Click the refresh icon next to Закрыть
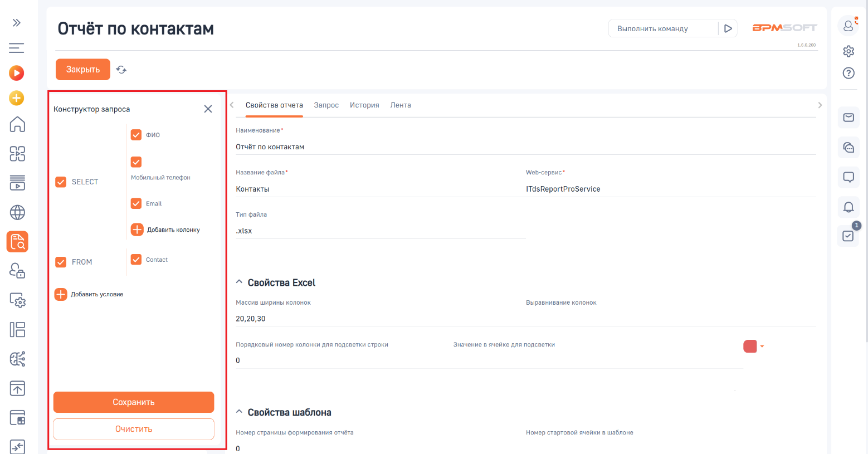868x454 pixels. (x=121, y=70)
